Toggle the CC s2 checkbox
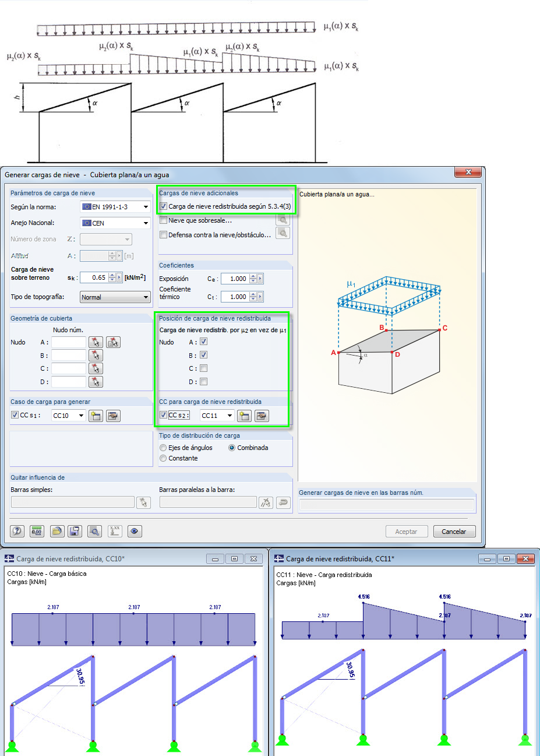Viewport: 540px width, 756px height. [163, 415]
